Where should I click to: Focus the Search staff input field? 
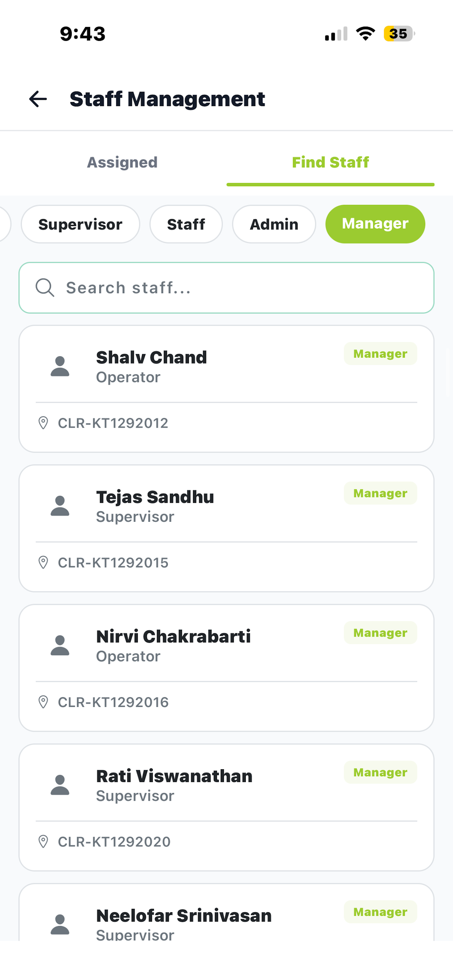click(226, 288)
